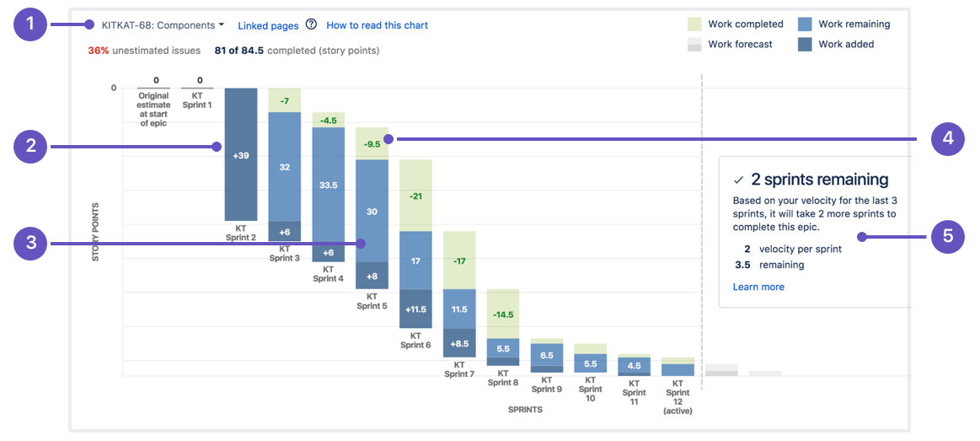Open the Linked pages link

(x=268, y=26)
